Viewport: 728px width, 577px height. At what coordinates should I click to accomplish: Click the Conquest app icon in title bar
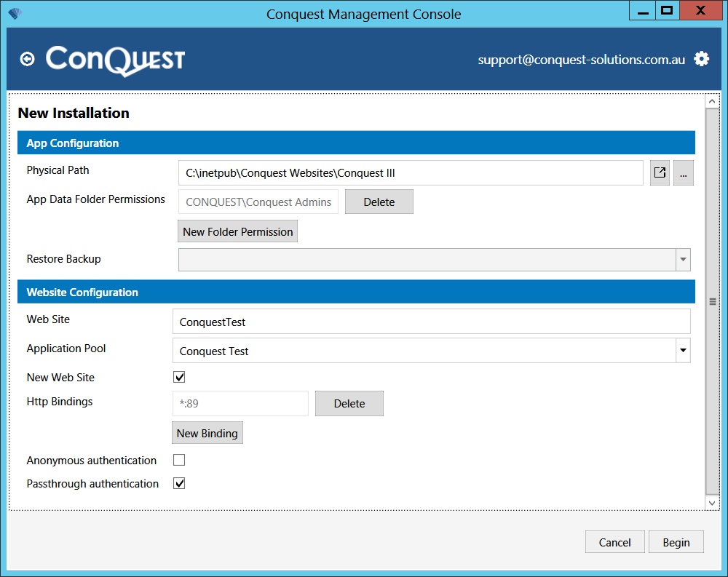15,14
